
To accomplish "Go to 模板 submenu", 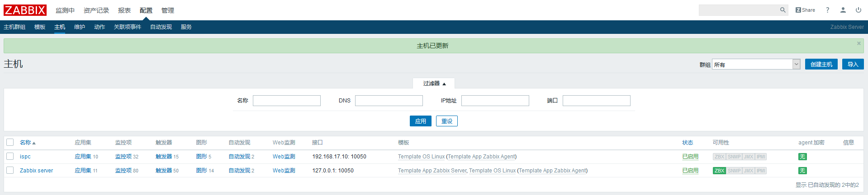I will [x=40, y=27].
